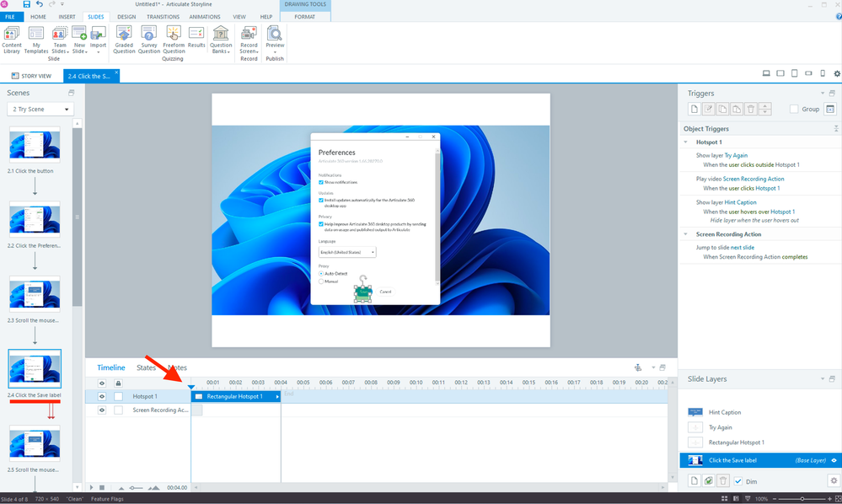The width and height of the screenshot is (842, 504).
Task: Enable the Group checkbox in Triggers
Action: 793,109
